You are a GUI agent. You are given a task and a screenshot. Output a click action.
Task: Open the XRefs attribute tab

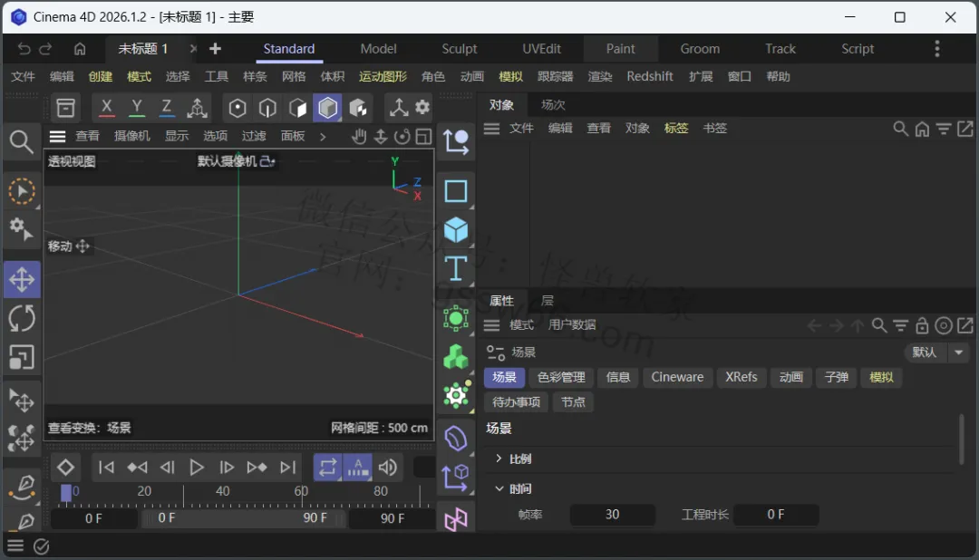pyautogui.click(x=742, y=377)
